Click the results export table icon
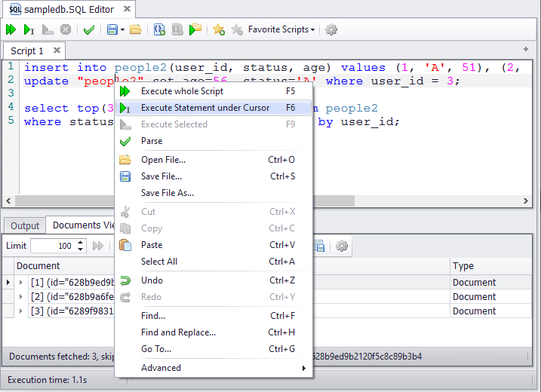541x392 pixels. (x=319, y=246)
